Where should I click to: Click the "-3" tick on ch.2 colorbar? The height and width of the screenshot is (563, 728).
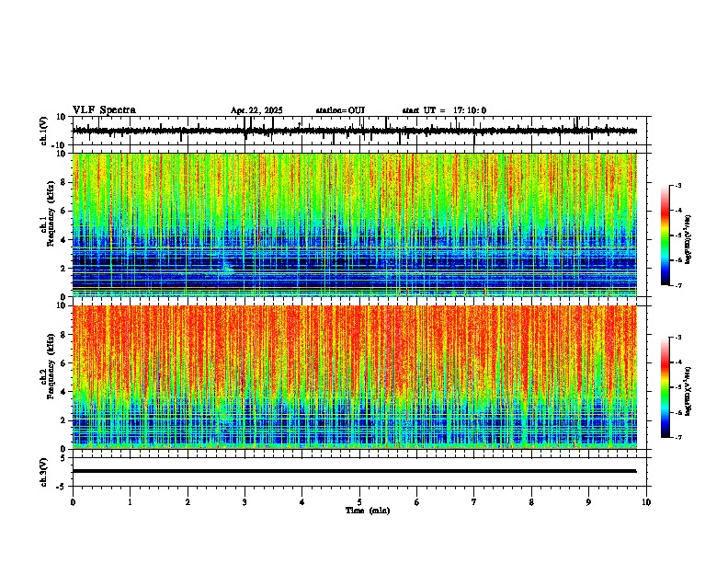pyautogui.click(x=678, y=338)
